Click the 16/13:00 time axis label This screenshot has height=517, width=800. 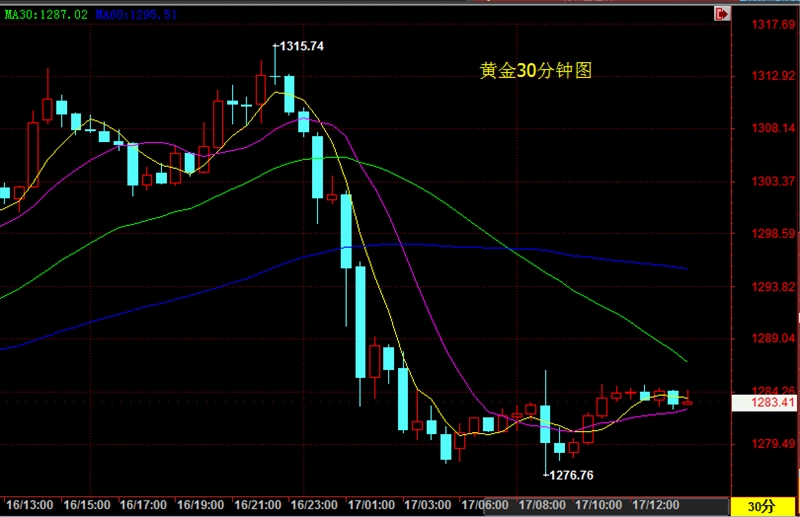click(30, 505)
